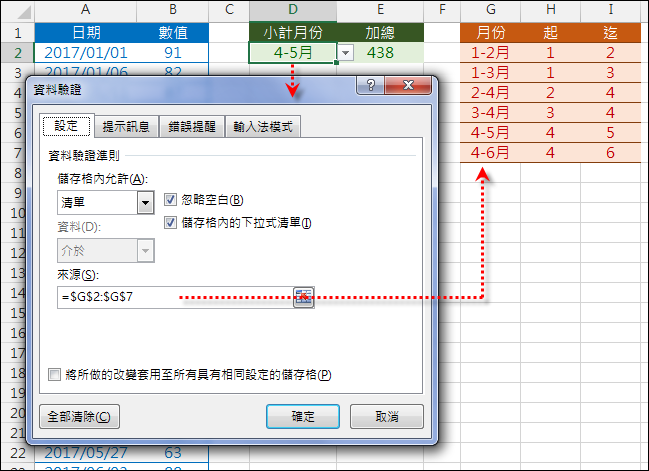The width and height of the screenshot is (649, 471).
Task: Select column H header
Action: [x=550, y=10]
